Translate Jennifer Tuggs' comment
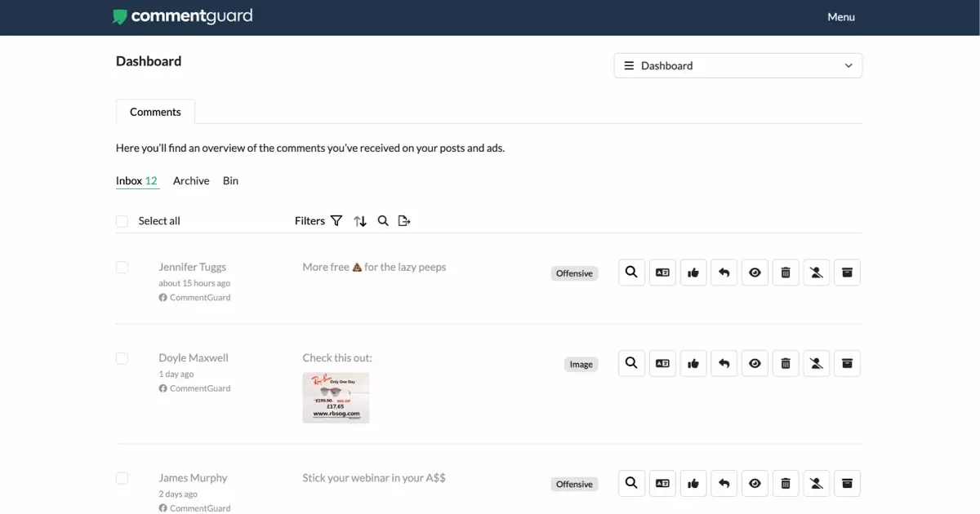The image size is (980, 514). point(662,273)
